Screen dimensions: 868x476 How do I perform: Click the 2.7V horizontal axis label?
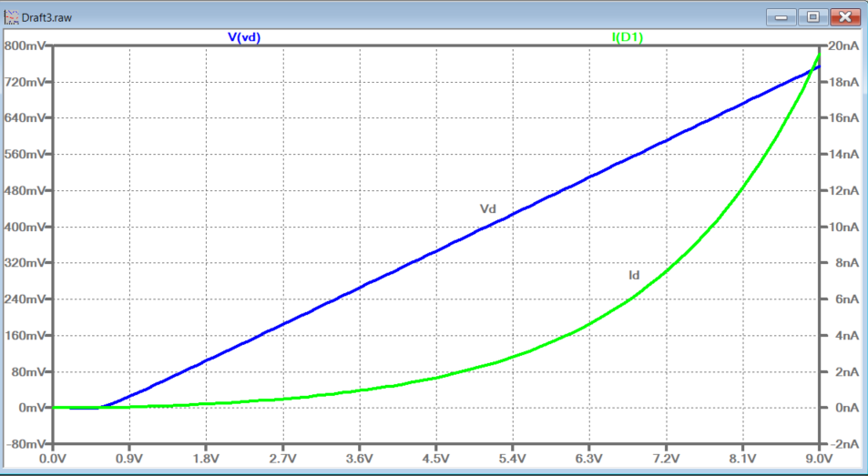pyautogui.click(x=283, y=460)
